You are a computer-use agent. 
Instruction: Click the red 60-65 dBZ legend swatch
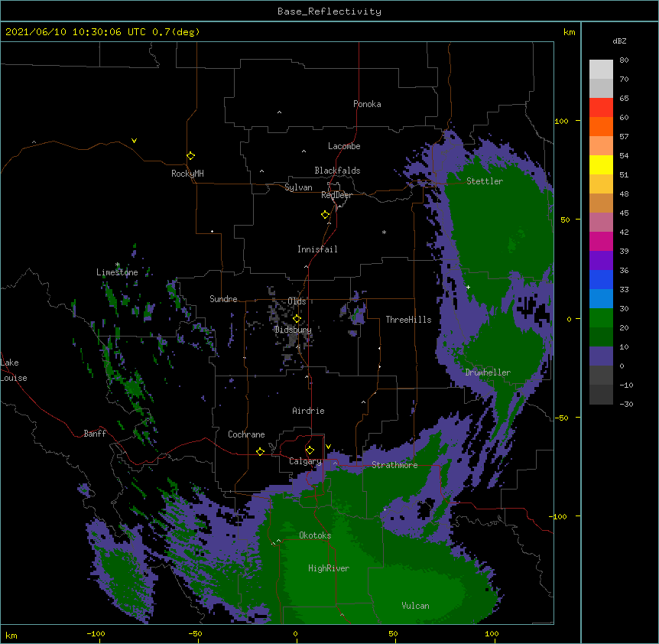pos(601,108)
